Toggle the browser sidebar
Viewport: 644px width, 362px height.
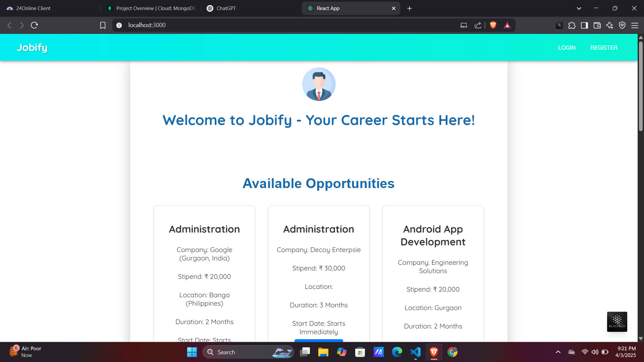pos(584,25)
